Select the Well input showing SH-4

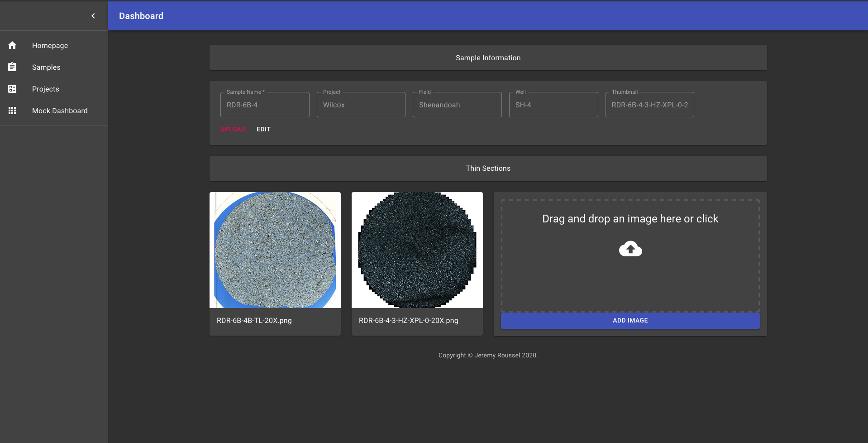pos(553,105)
